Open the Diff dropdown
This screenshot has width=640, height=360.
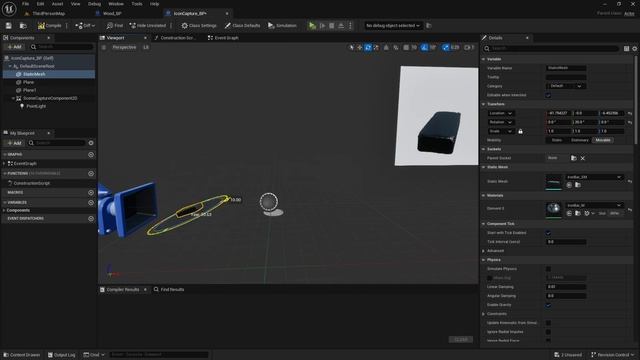coord(85,26)
